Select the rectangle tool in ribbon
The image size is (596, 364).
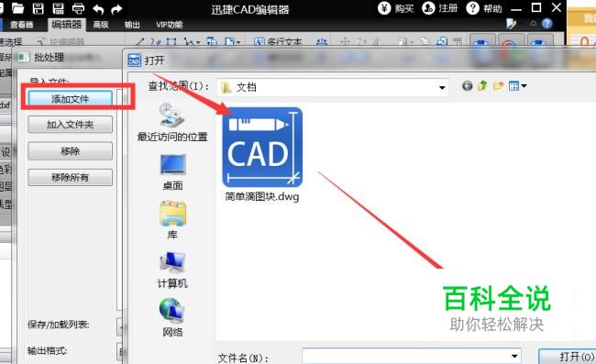click(x=171, y=41)
